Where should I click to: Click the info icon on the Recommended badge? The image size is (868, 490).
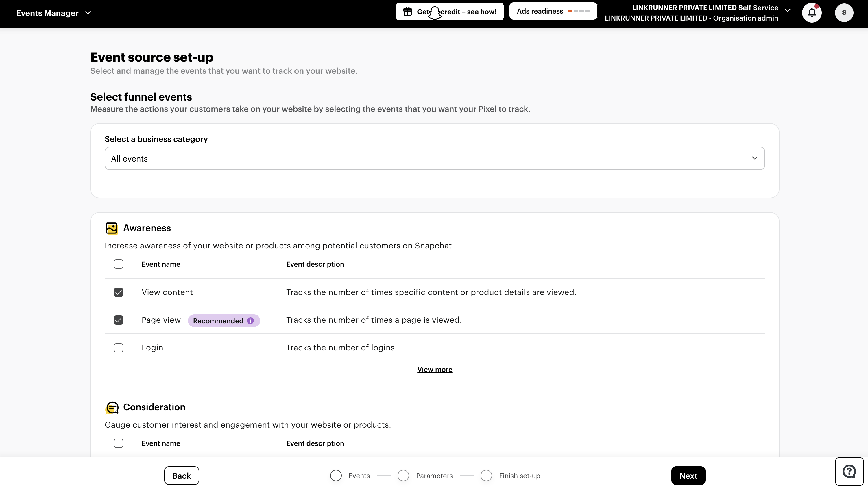pos(250,321)
